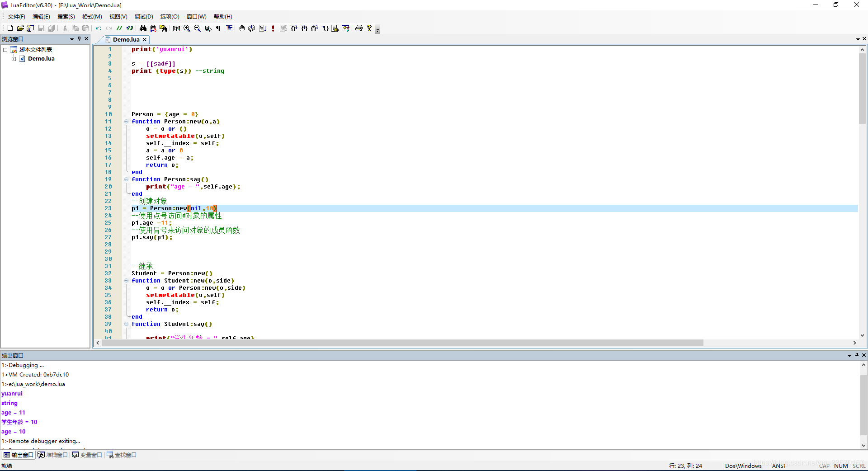
Task: Open the 文件(F) menu
Action: tap(17, 17)
